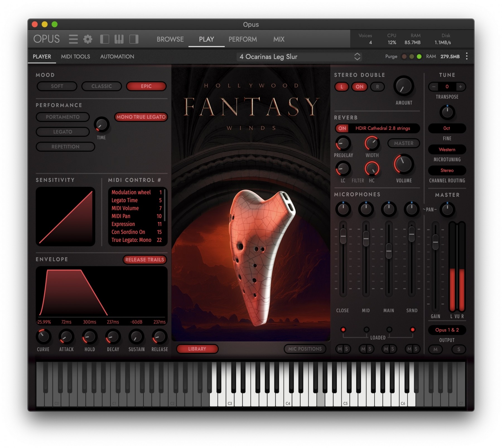Toggle Mid mic loaded indicator
The image size is (502, 448).
click(366, 330)
